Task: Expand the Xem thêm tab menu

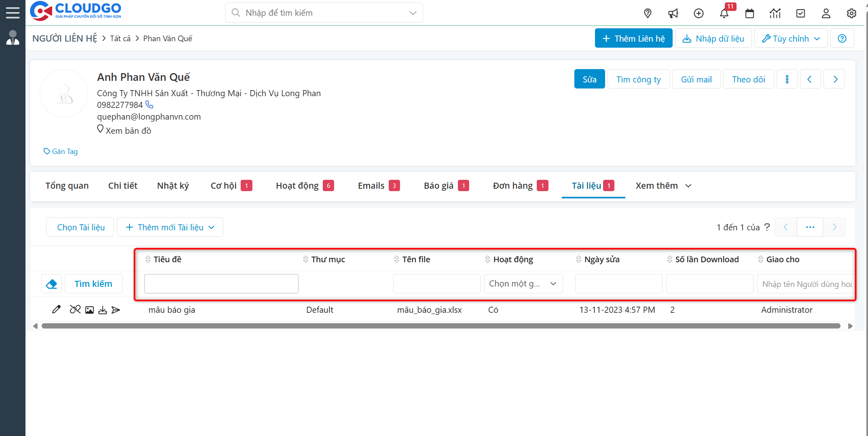Action: coord(663,186)
